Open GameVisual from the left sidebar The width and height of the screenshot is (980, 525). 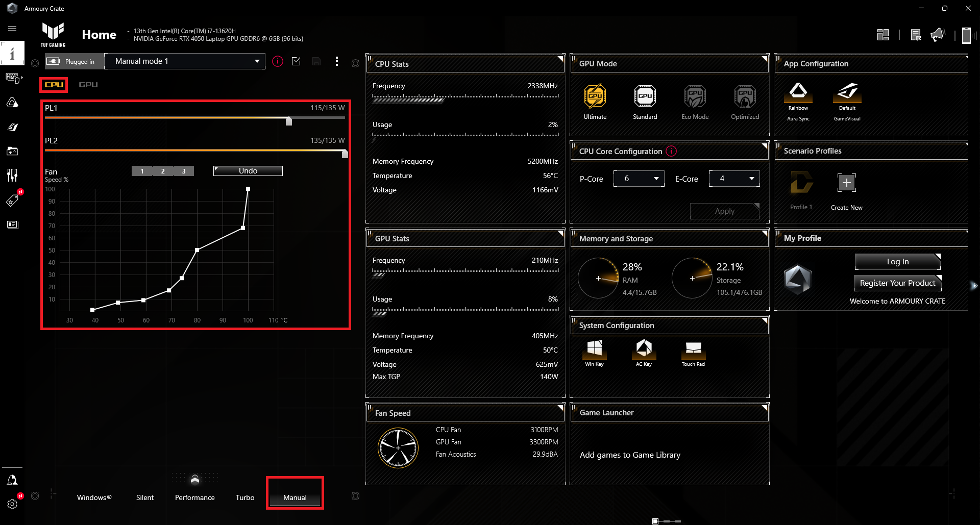(x=12, y=127)
